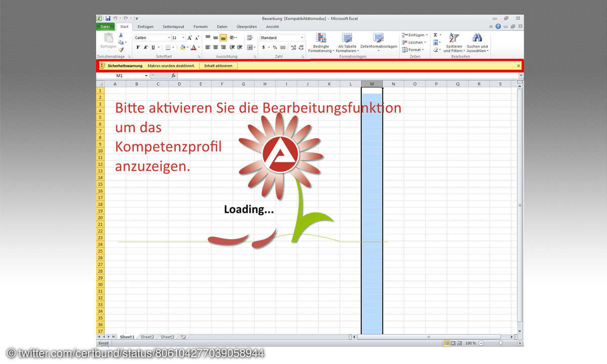This screenshot has height=364, width=607.
Task: Click the Clear eraser icon in Bearbeiten
Action: [436, 50]
